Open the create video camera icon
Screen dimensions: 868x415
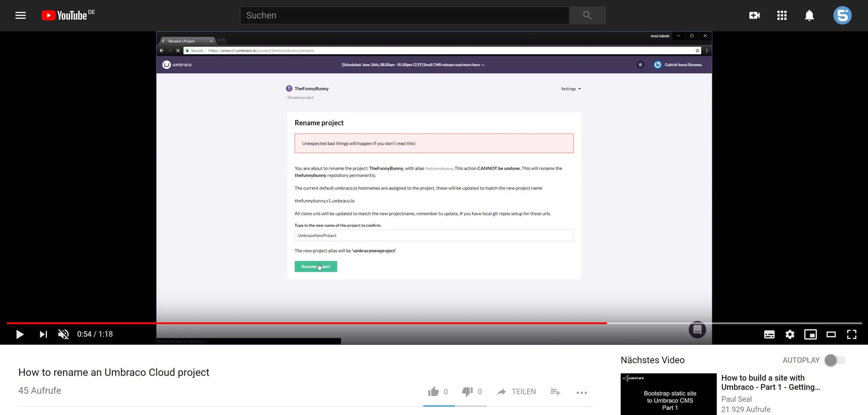[754, 16]
